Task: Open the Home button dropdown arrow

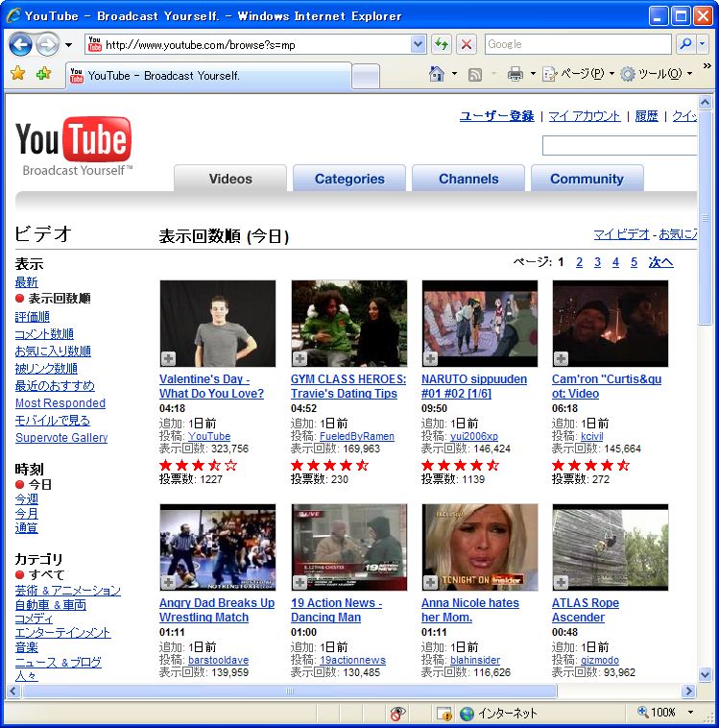Action: [x=454, y=73]
